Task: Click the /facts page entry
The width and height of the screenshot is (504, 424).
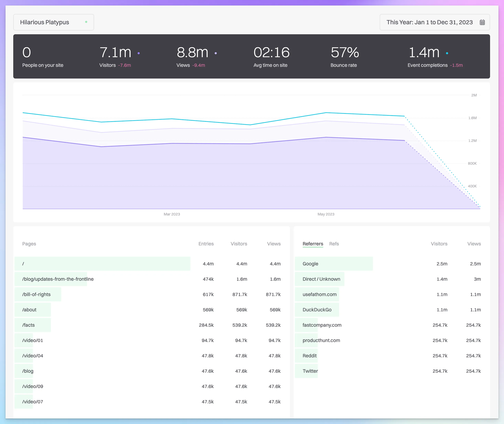Action: (29, 325)
